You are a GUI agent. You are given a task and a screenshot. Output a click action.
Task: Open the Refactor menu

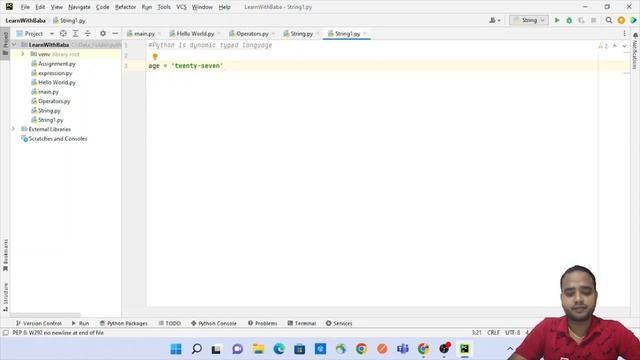tap(125, 7)
